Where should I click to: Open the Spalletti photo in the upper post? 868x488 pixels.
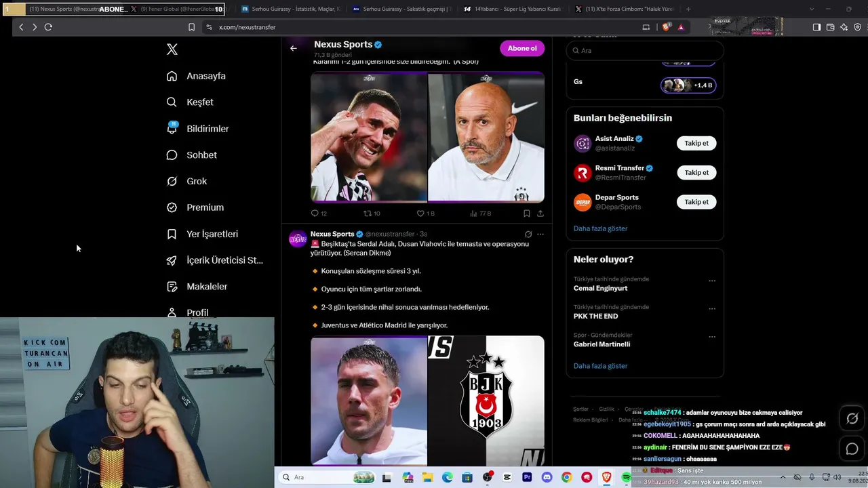[486, 137]
